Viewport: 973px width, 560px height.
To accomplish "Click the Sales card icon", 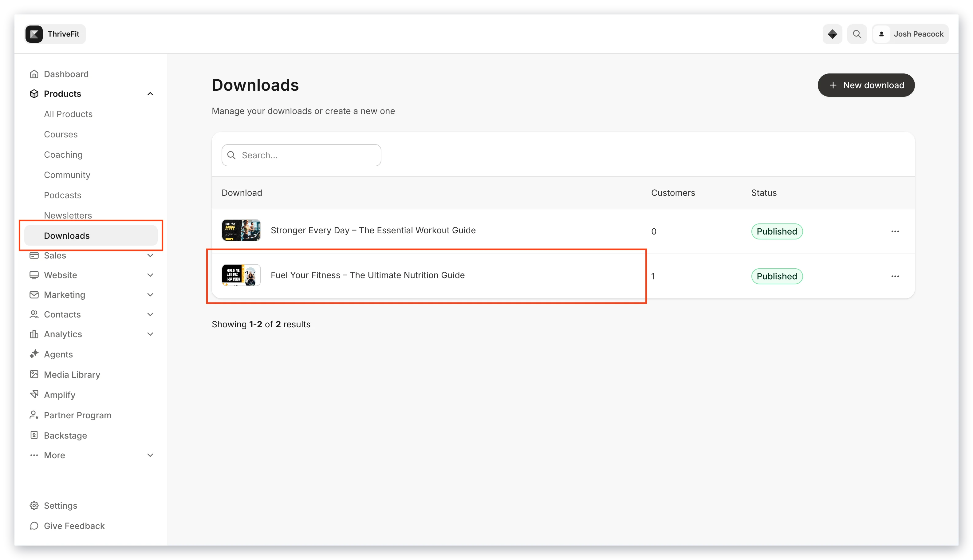I will pos(34,255).
